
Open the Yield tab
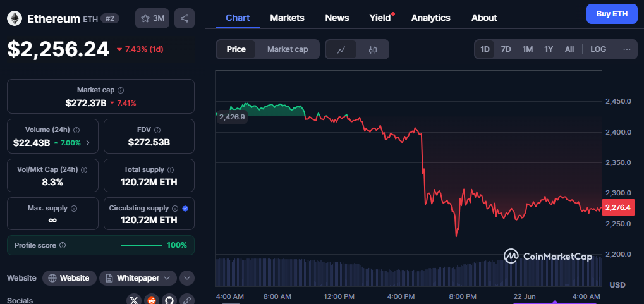pos(380,18)
